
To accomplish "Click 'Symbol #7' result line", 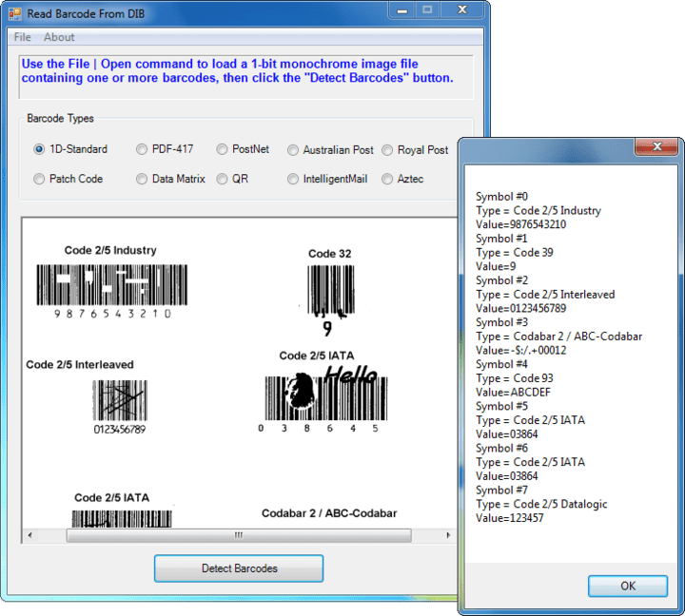I will [502, 490].
